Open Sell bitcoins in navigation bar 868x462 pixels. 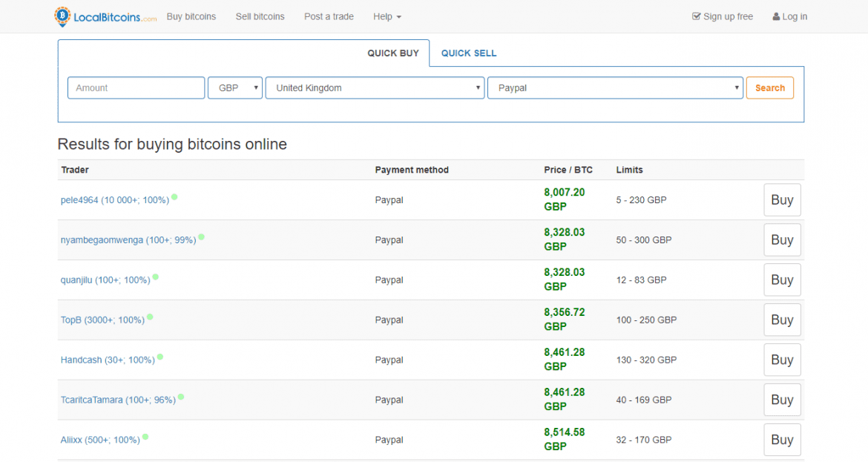pyautogui.click(x=260, y=16)
